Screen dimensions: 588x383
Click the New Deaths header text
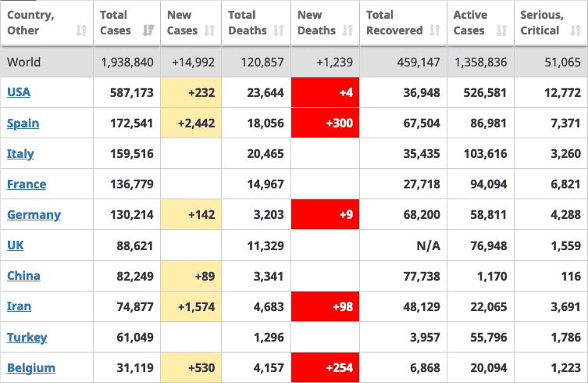click(x=316, y=23)
